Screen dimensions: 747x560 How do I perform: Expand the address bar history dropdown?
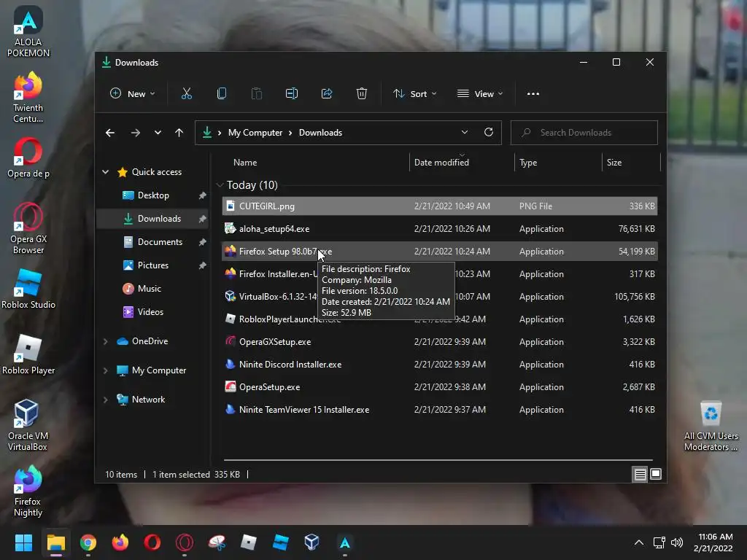pos(465,133)
